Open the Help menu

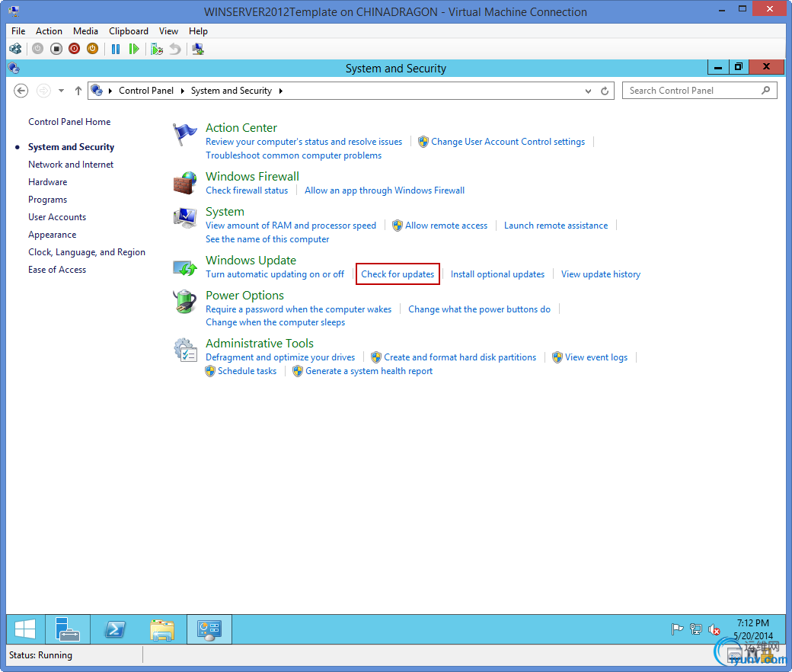(198, 30)
